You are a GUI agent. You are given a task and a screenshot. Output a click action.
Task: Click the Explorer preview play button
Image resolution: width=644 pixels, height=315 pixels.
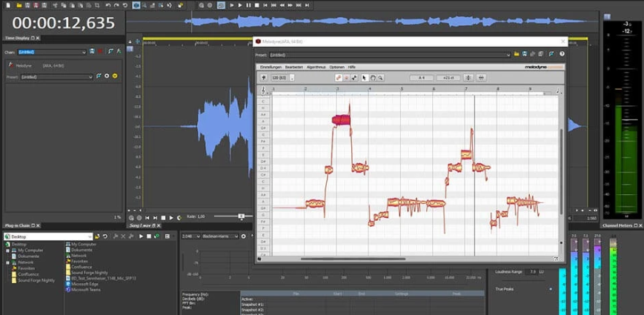coord(141,236)
